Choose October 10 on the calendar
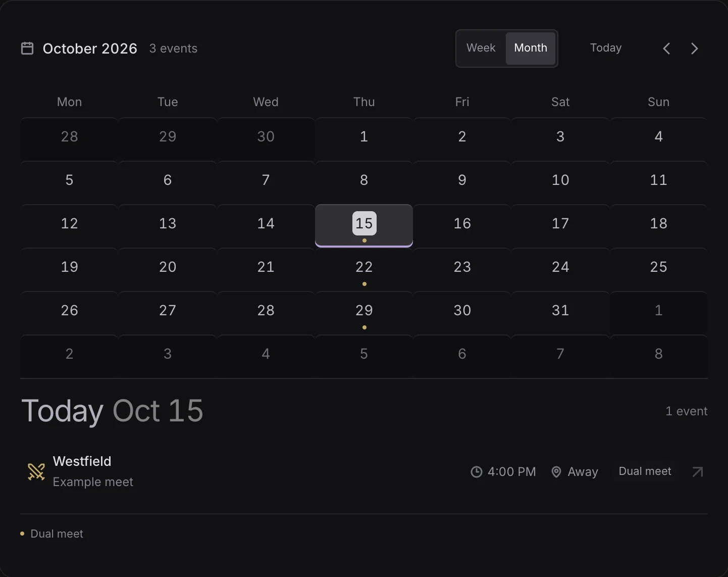The height and width of the screenshot is (577, 728). pos(560,183)
